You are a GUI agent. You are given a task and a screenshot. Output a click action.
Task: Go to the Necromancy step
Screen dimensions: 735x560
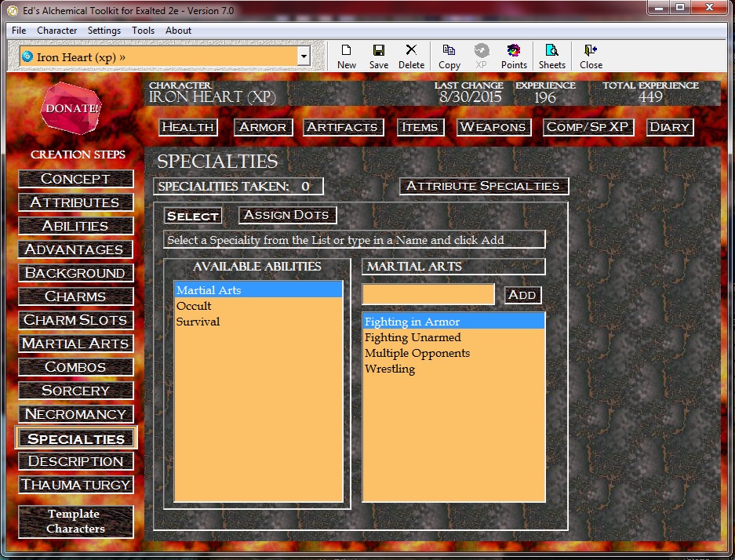(x=75, y=414)
